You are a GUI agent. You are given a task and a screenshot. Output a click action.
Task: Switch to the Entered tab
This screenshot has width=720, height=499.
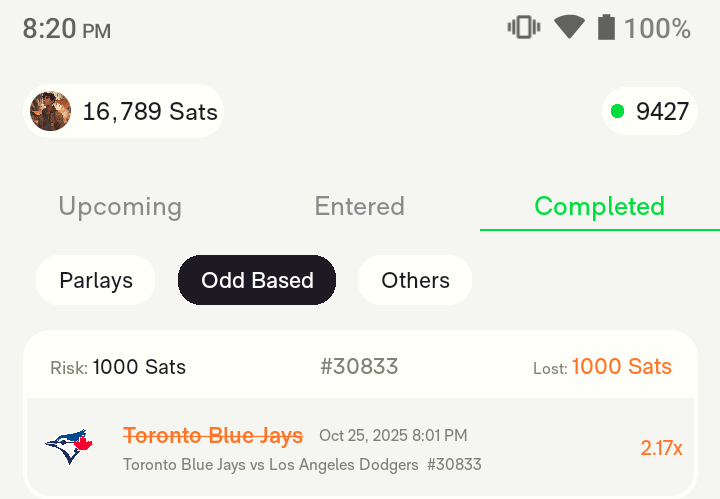tap(360, 206)
